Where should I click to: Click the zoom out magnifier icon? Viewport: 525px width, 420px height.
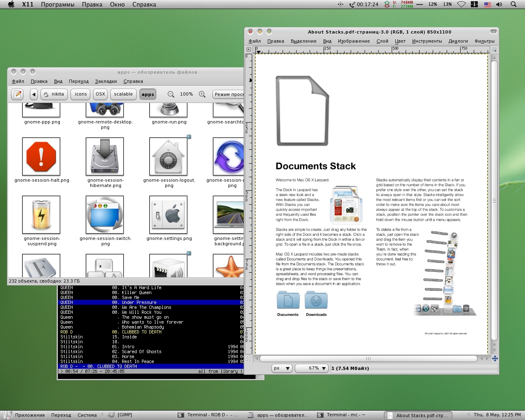click(x=171, y=94)
